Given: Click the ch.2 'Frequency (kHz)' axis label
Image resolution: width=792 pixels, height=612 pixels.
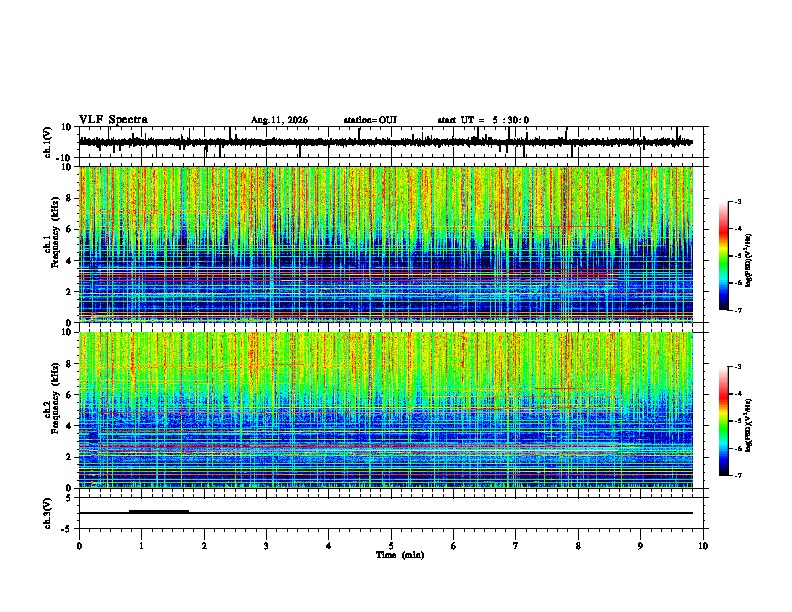Looking at the screenshot, I should 55,398.
